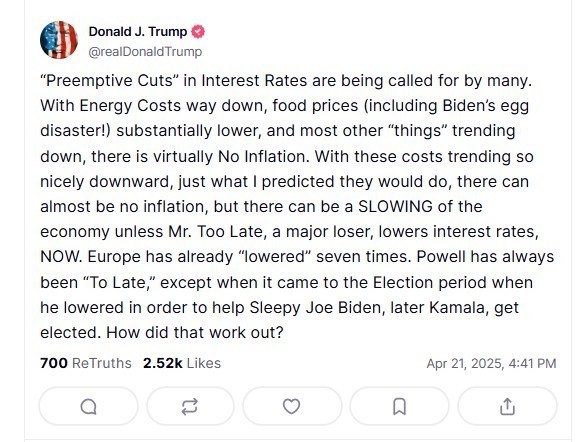
Task: Click the "Biden's egg" text in the post
Action: pyautogui.click(x=485, y=106)
